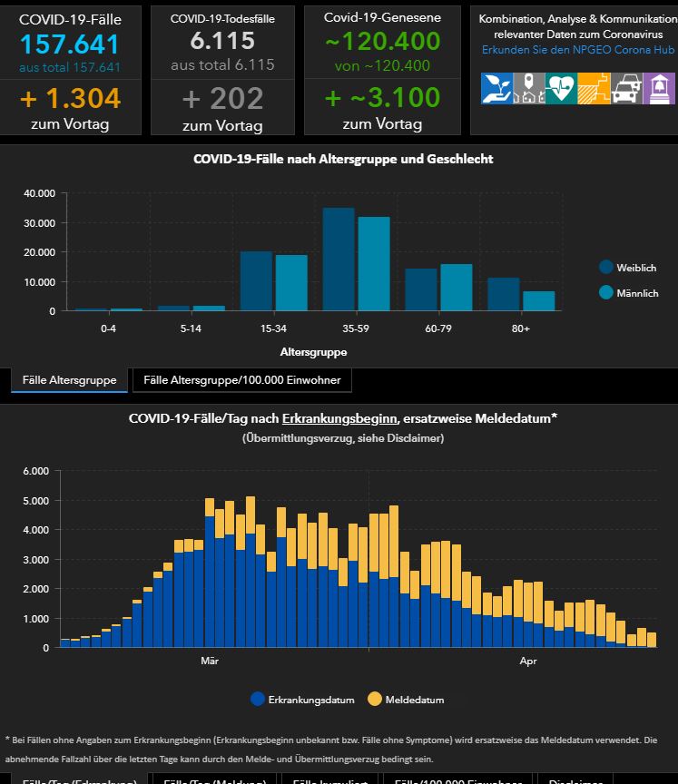Select the orange map regions icon
The image size is (678, 784).
(594, 89)
